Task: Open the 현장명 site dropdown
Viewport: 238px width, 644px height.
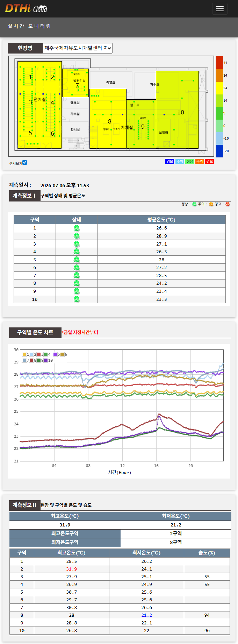Action: (78, 48)
